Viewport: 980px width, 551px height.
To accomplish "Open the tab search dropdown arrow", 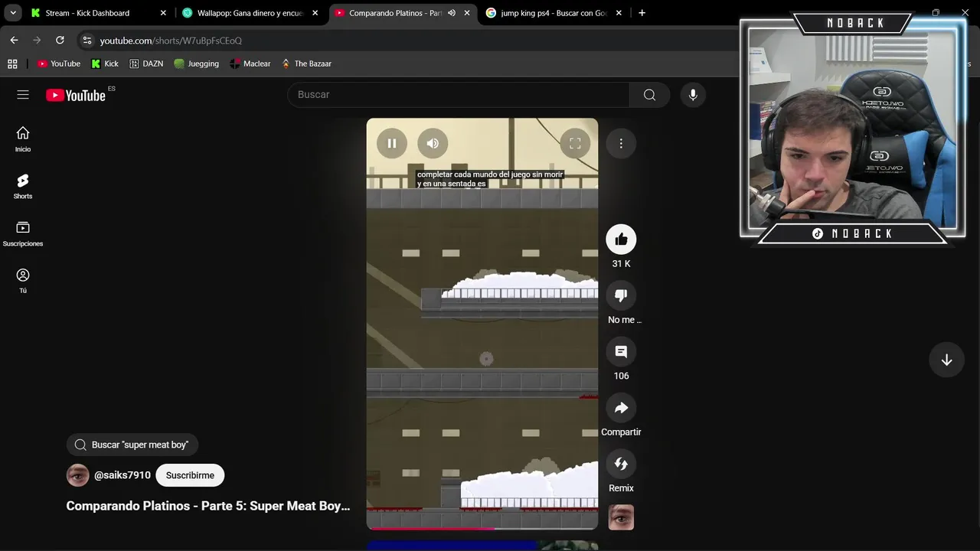I will (13, 13).
